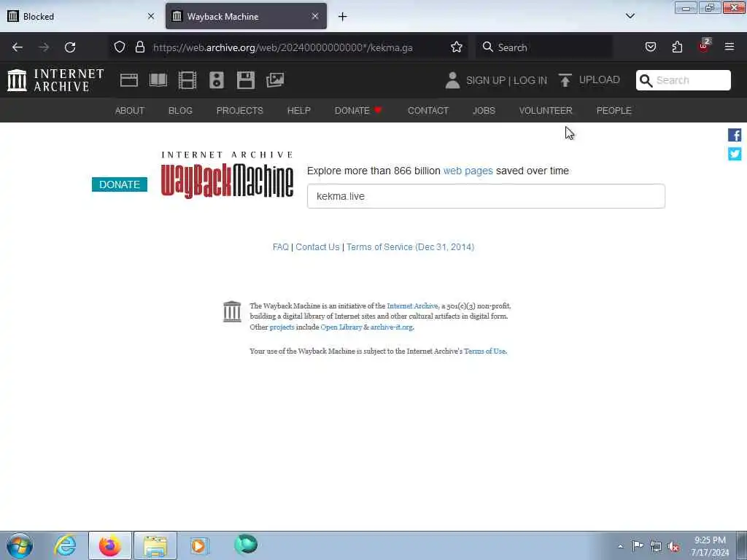Open the Web archive icon
747x560 pixels.
128,80
